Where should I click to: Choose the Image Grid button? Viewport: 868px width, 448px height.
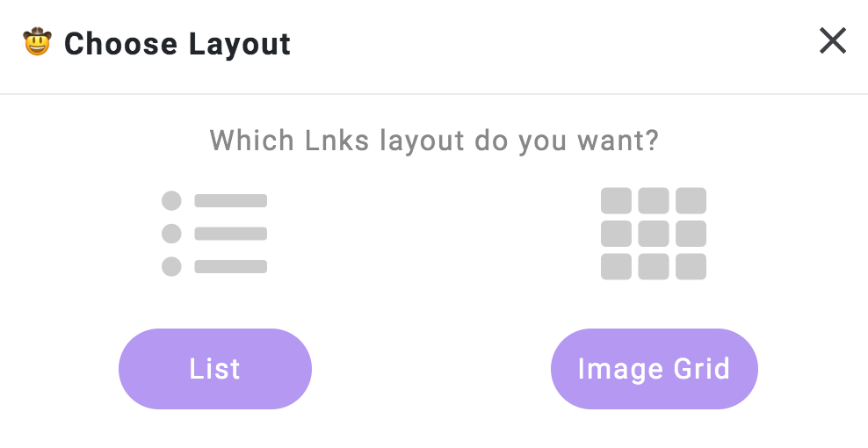pos(654,369)
